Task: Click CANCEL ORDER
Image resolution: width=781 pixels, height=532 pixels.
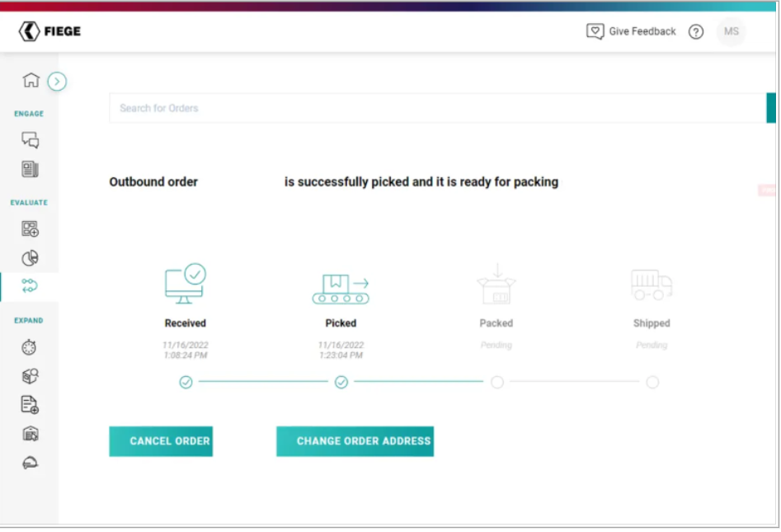Action: tap(160, 441)
